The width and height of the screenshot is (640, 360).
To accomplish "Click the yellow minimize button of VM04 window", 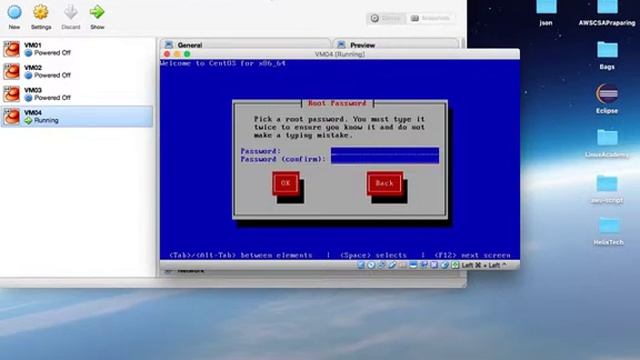I will pyautogui.click(x=177, y=54).
